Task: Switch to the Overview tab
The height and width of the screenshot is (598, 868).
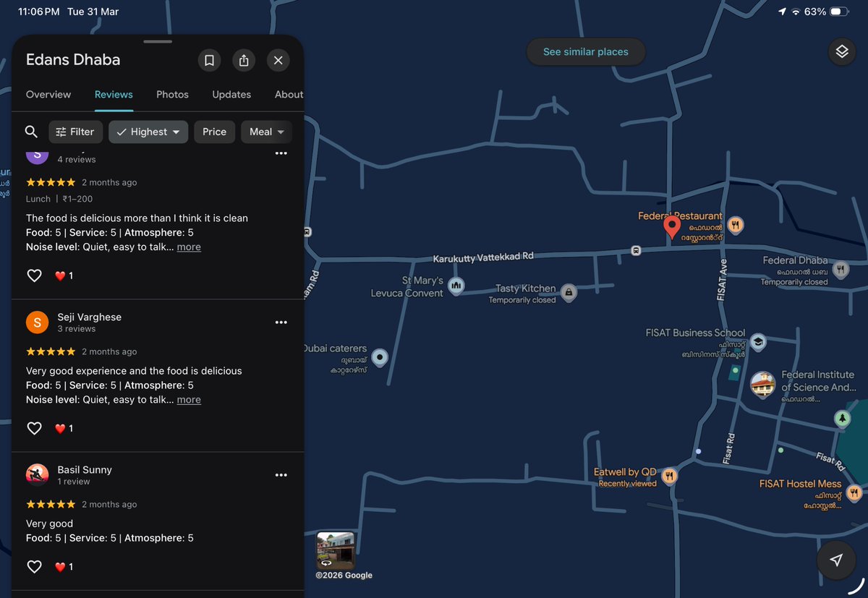Action: click(x=48, y=95)
